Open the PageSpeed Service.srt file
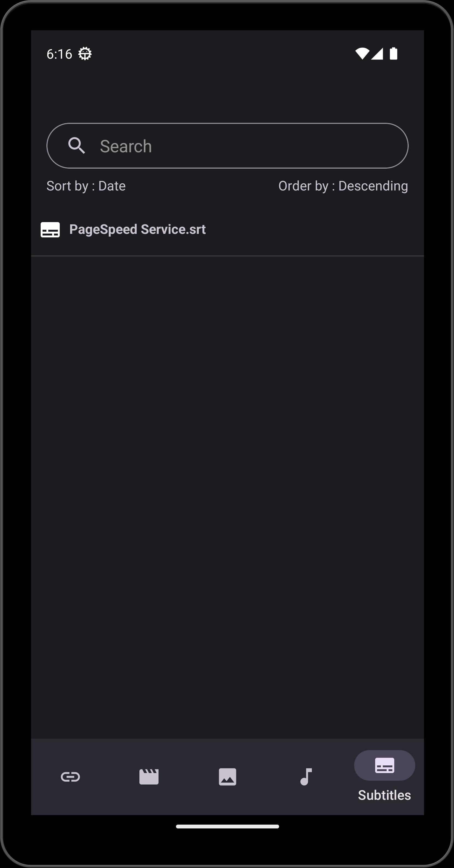Viewport: 454px width, 868px height. click(x=227, y=229)
